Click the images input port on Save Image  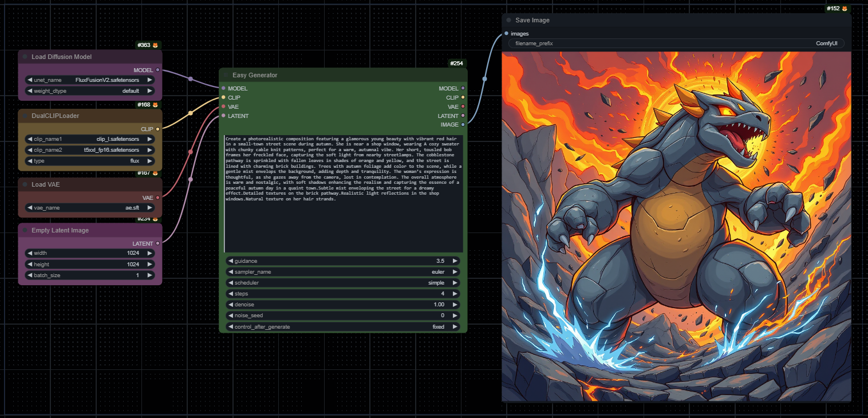(x=506, y=33)
